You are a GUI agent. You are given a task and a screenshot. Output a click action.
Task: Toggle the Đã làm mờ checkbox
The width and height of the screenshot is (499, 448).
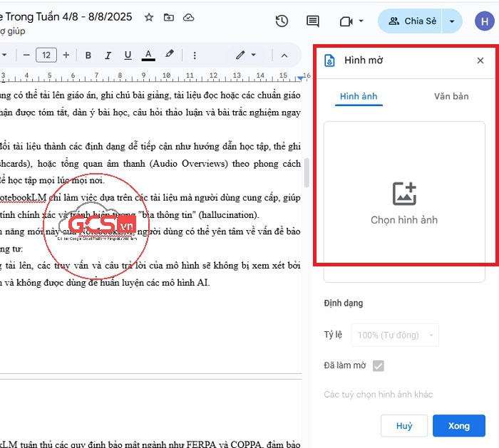pos(379,365)
